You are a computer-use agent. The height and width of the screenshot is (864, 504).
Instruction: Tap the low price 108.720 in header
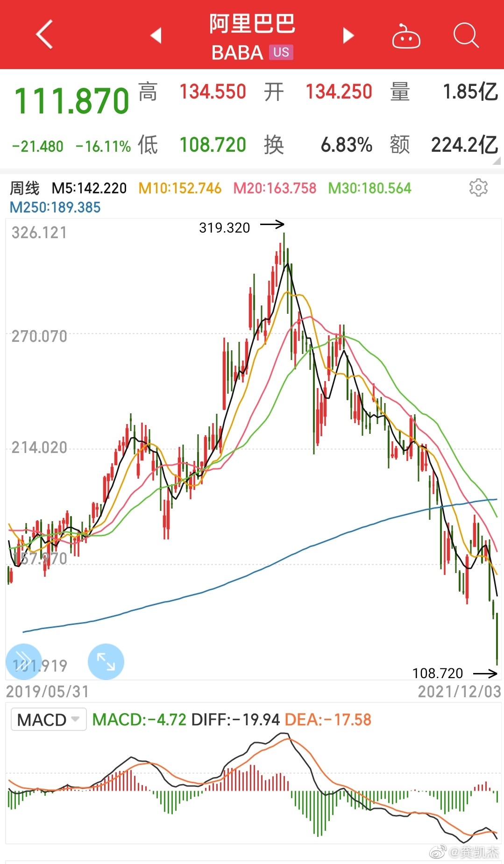click(213, 145)
